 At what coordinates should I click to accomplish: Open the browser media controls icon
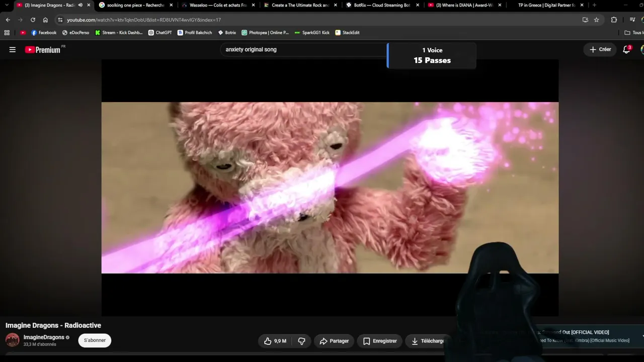click(632, 20)
